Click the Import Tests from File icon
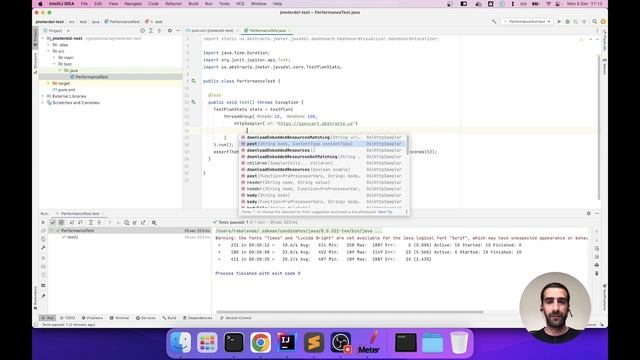 (135, 222)
